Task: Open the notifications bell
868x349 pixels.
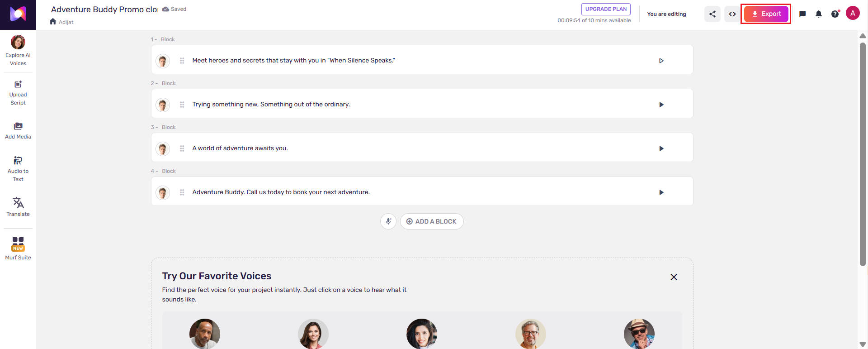Action: point(819,14)
